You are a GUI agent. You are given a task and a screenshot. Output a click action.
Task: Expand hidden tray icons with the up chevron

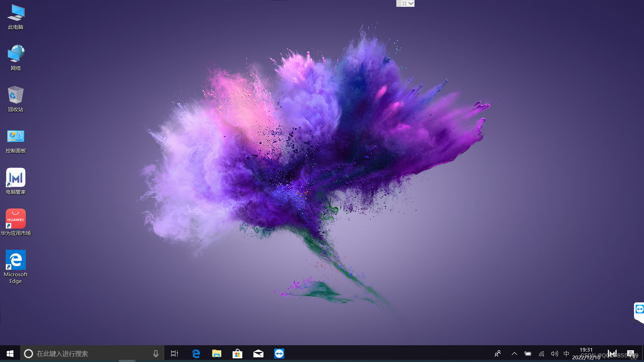click(514, 354)
